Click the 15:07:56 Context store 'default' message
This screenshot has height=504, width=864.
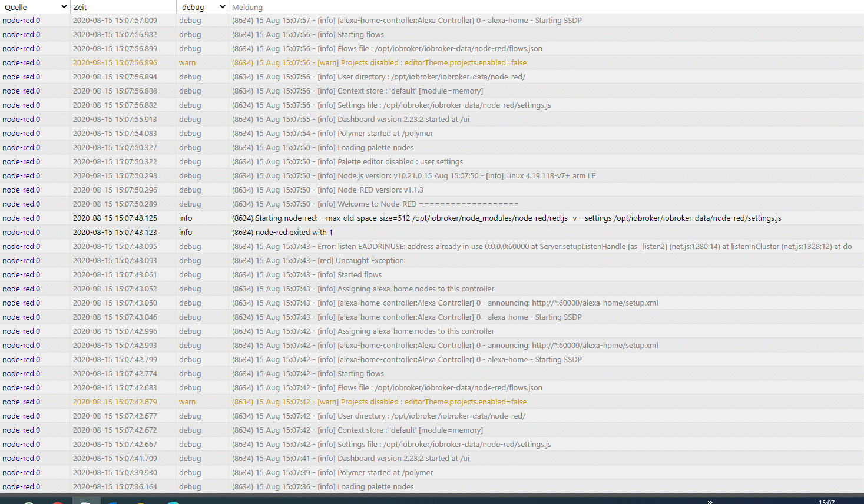click(357, 91)
